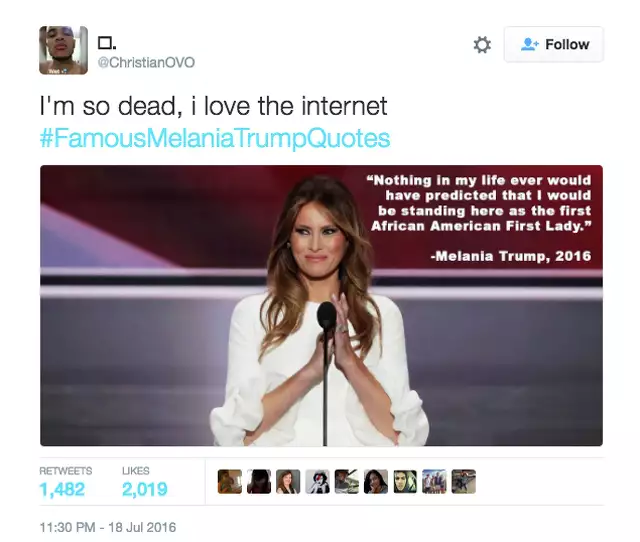640x542 pixels.
Task: Open the second liker avatar
Action: point(259,482)
